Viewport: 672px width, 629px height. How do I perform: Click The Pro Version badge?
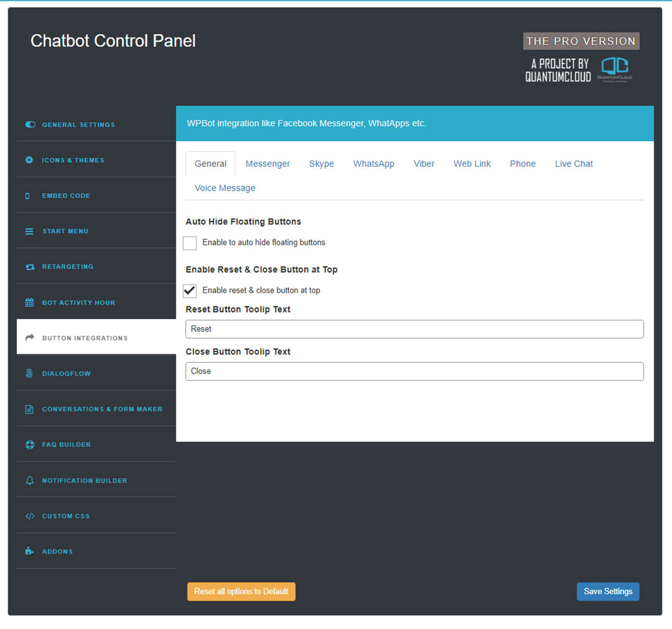(581, 41)
